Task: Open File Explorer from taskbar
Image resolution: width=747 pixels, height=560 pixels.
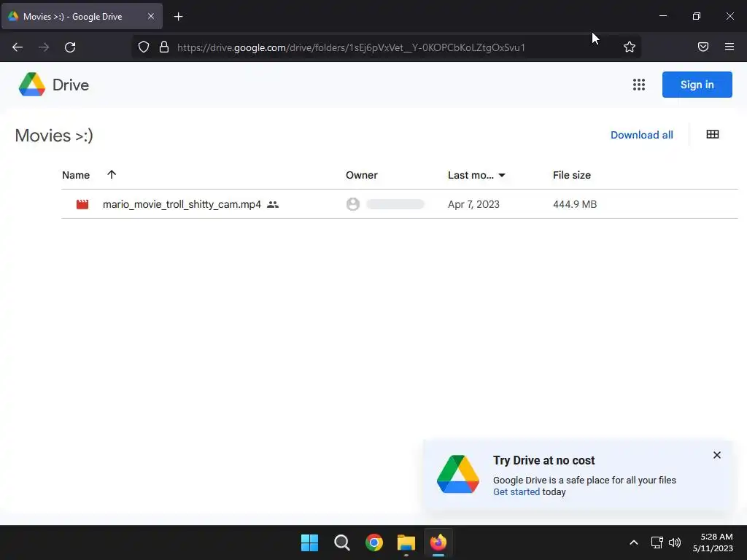Action: coord(406,542)
